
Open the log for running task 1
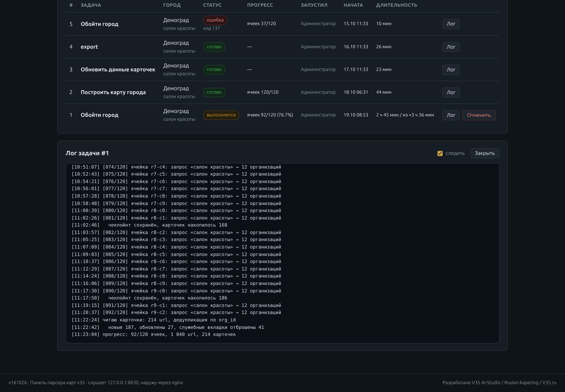[451, 115]
